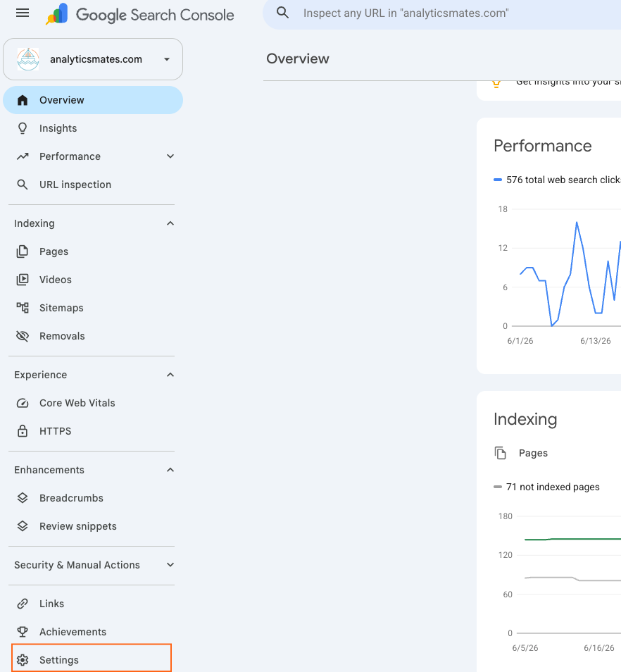621x672 pixels.
Task: Collapse the Enhancements section
Action: (x=170, y=470)
